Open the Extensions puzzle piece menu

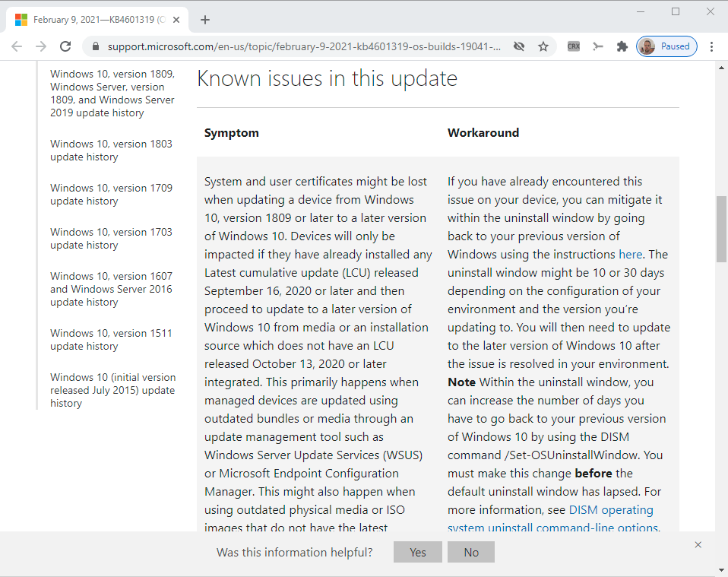(x=622, y=46)
